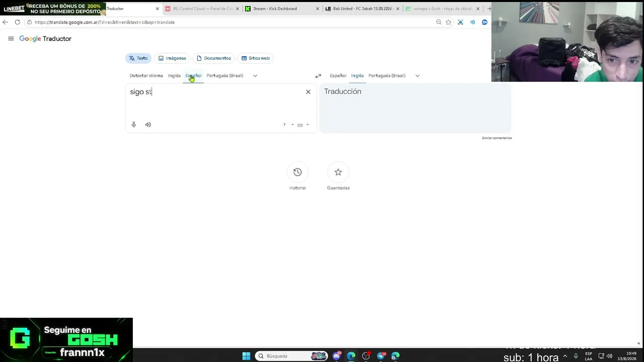Open the zoom magnifier in address bar
Viewport: 644px width, 362px height.
point(439,22)
